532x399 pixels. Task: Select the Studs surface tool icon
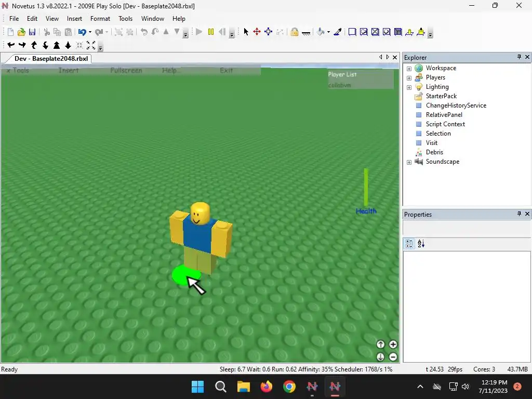(x=387, y=32)
